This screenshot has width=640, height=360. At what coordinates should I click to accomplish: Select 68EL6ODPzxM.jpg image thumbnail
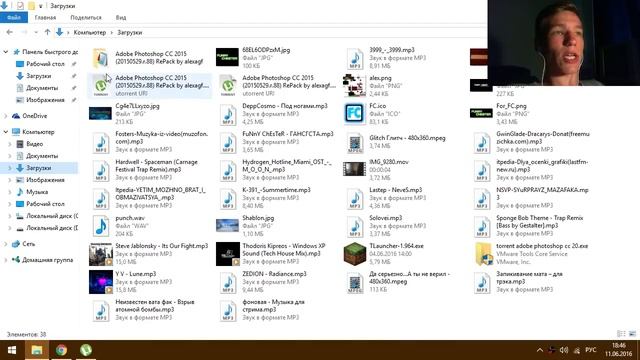[227, 57]
